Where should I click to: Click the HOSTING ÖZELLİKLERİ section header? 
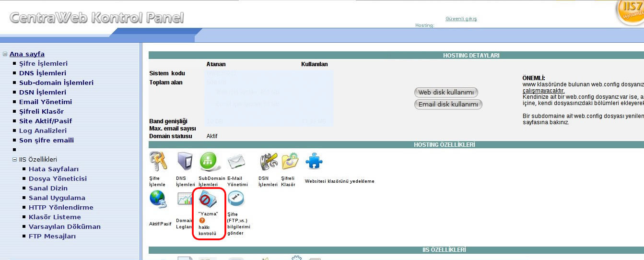(x=445, y=145)
